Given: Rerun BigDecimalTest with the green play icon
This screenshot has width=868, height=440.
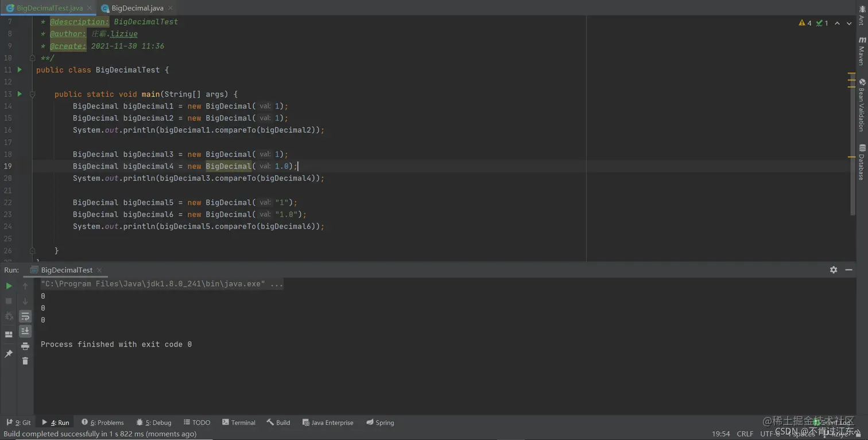Looking at the screenshot, I should click(9, 285).
